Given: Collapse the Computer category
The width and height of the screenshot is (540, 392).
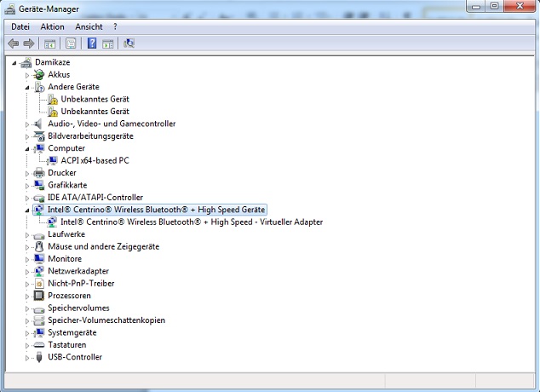Looking at the screenshot, I should tap(27, 149).
